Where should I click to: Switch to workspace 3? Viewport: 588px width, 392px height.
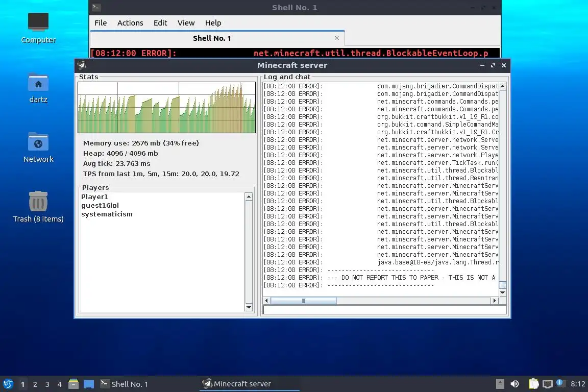(x=47, y=384)
